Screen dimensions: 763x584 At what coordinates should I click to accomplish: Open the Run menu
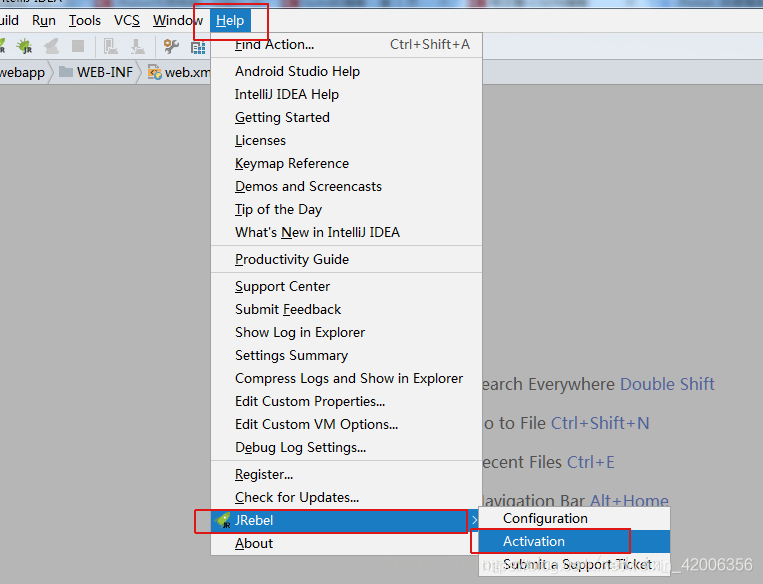click(x=44, y=20)
